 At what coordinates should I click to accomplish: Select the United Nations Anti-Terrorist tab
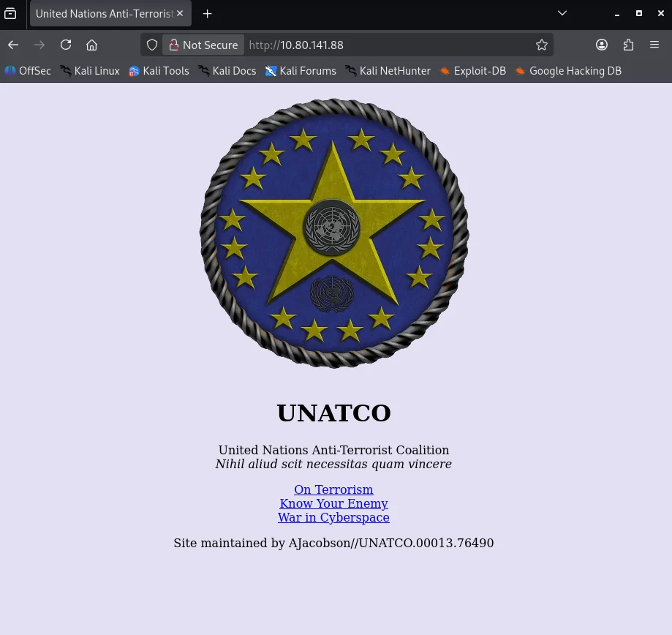coord(102,13)
